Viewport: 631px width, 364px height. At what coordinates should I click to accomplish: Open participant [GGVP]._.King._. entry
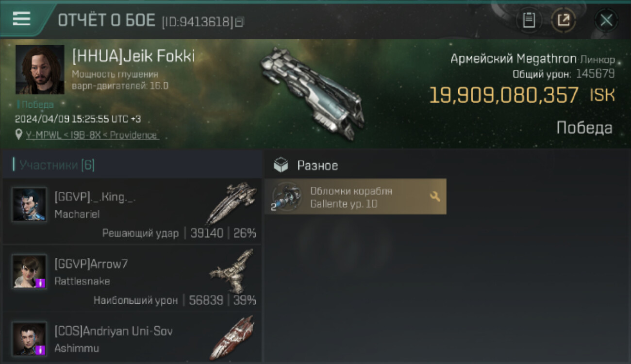(132, 211)
